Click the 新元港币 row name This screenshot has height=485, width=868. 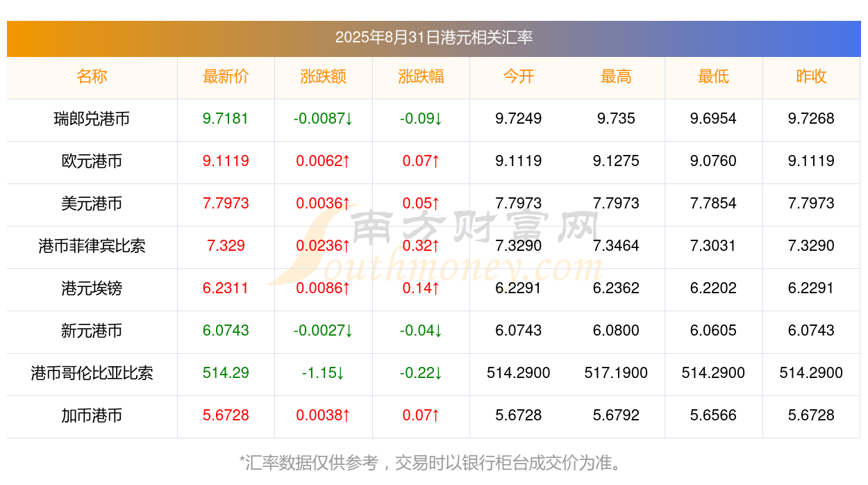(92, 331)
